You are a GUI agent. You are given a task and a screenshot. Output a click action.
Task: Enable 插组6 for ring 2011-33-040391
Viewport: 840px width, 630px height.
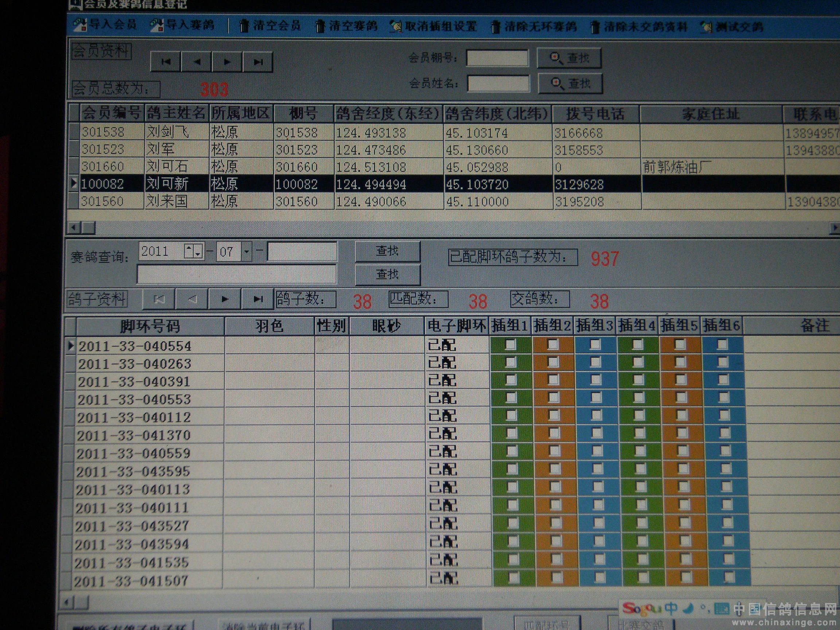723,380
